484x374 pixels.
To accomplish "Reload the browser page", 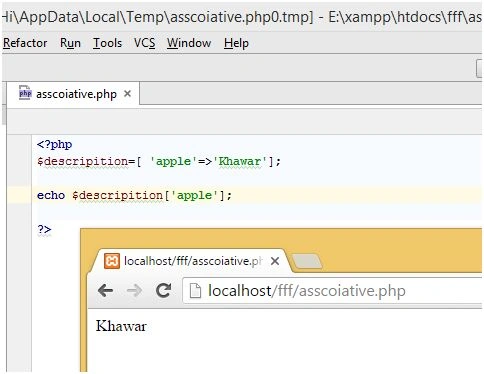I will [164, 290].
